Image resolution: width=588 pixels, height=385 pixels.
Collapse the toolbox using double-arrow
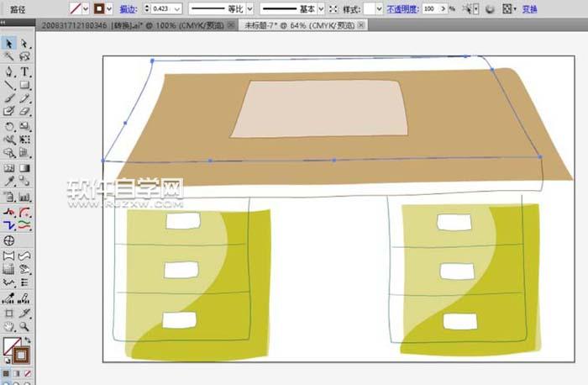coord(3,23)
